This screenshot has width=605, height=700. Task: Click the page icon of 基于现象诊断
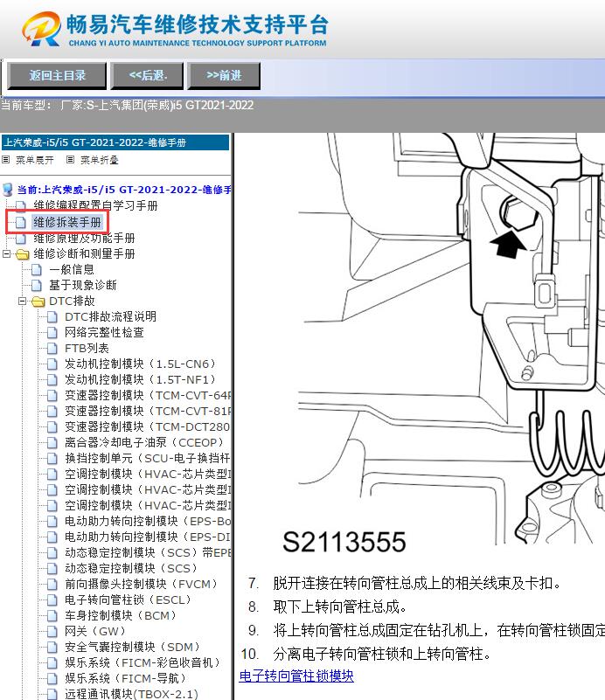(x=37, y=285)
